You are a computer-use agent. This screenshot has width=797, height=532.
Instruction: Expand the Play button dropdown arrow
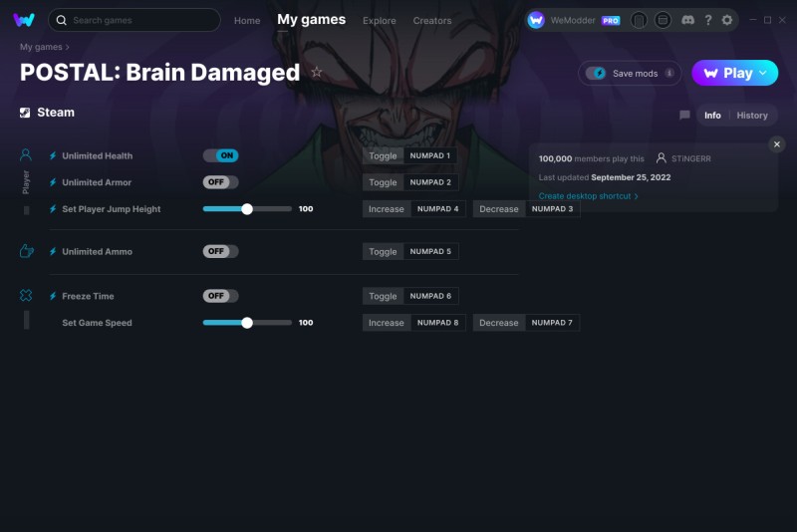[763, 73]
